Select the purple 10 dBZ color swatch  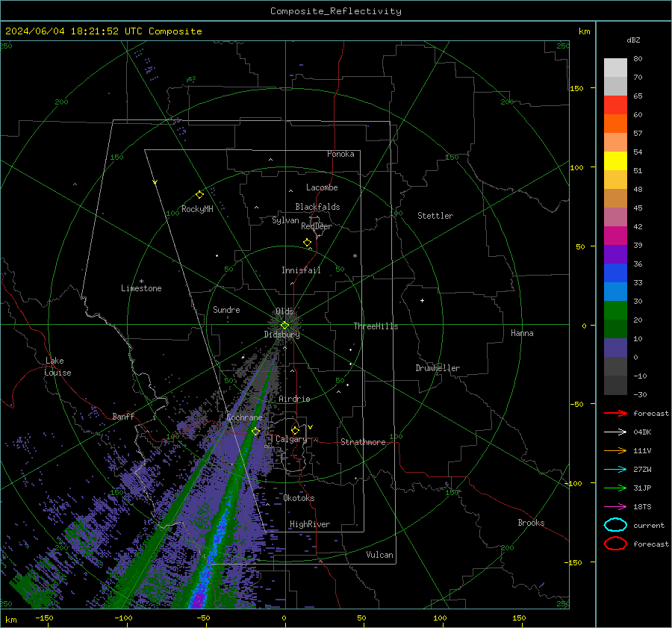point(615,347)
